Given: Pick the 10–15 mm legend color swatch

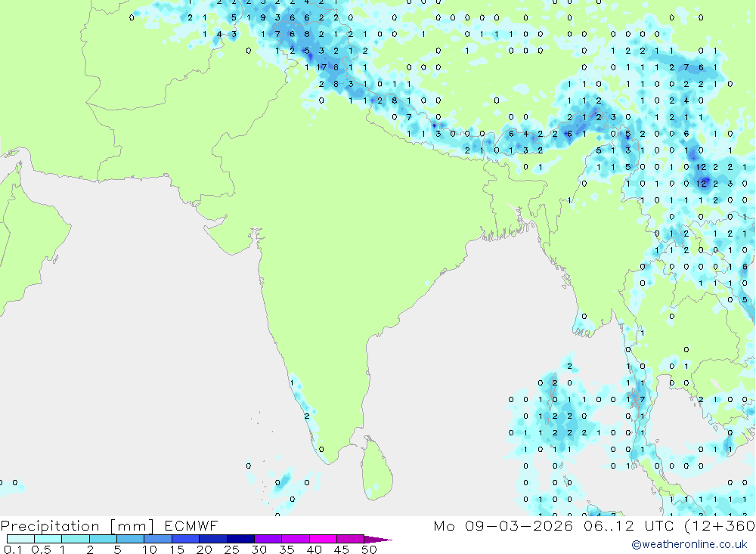Looking at the screenshot, I should (x=158, y=539).
